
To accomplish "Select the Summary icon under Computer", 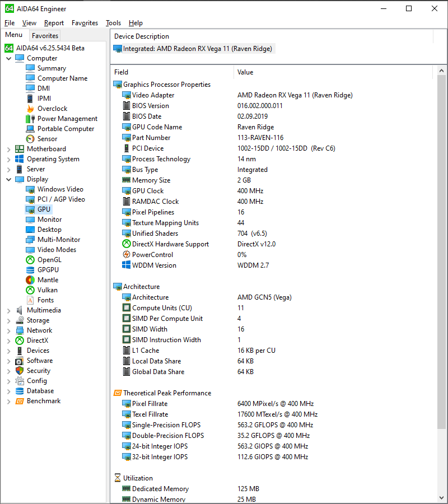I will pos(30,68).
